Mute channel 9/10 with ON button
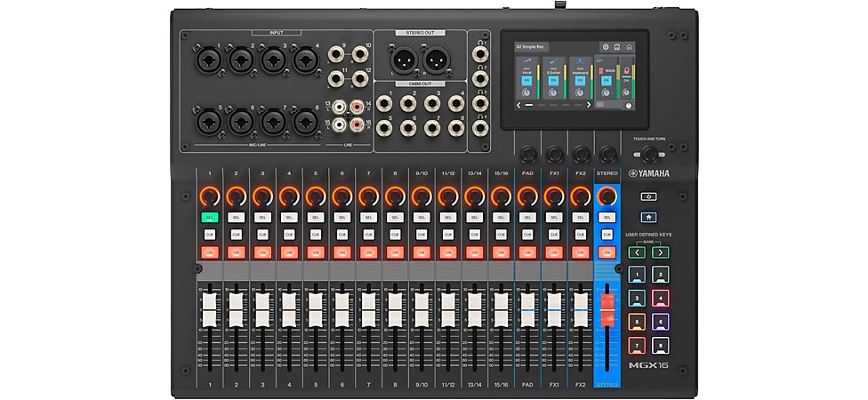The image size is (868, 400). tap(422, 252)
